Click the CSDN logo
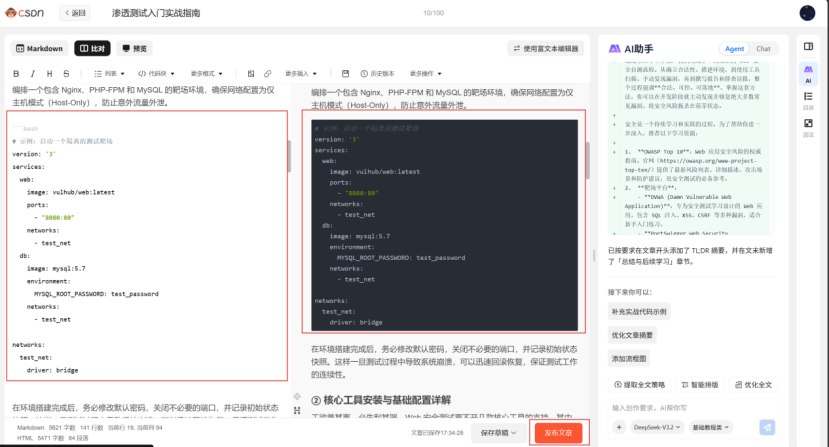Viewport: 829px width, 447px height. coord(25,13)
